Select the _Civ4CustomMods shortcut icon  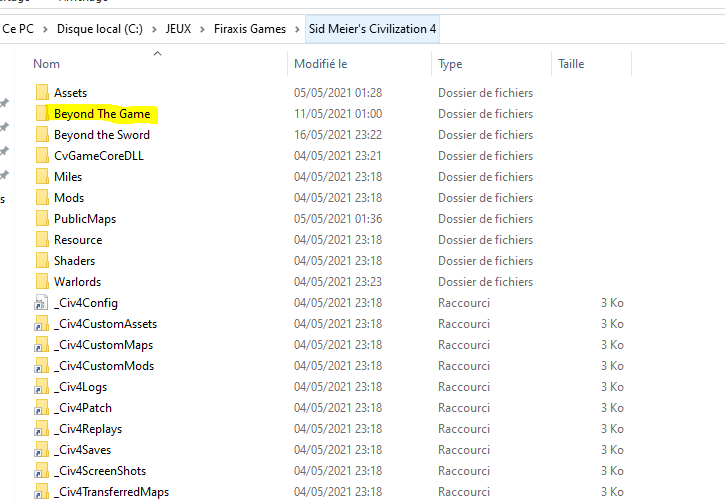point(41,366)
